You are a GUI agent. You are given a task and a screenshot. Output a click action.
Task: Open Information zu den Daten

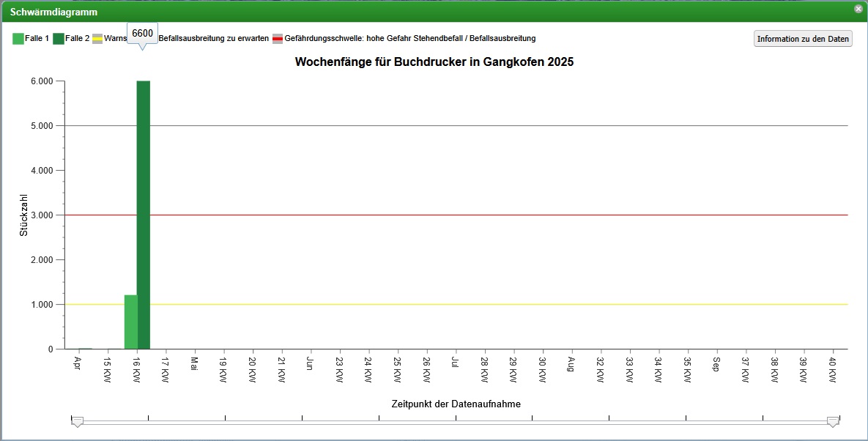pyautogui.click(x=803, y=39)
